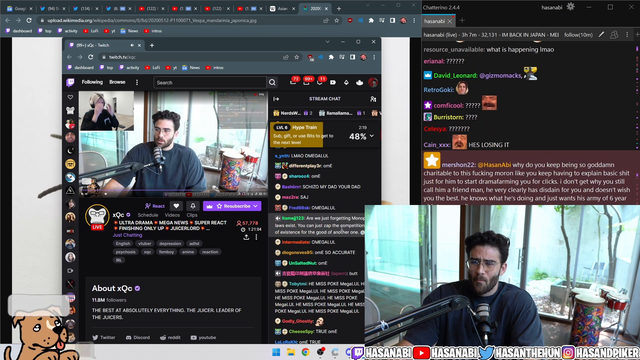Open tab search chevron in Twitch window

327,42
